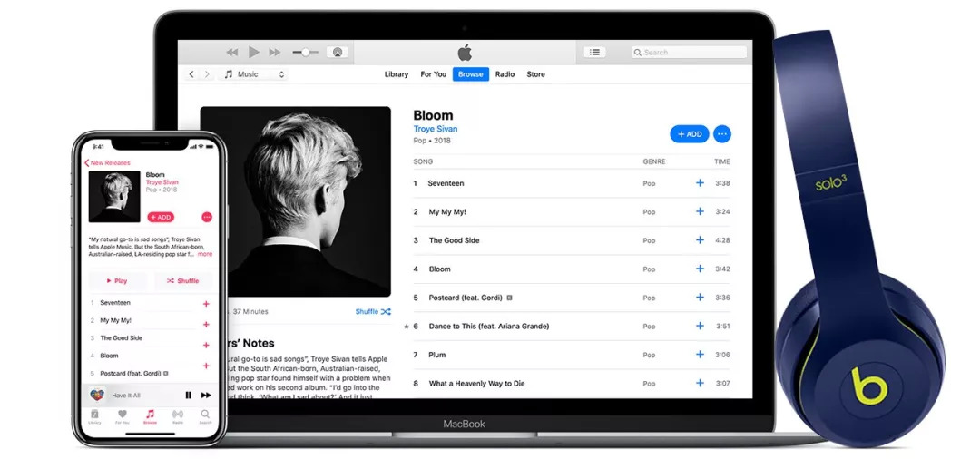This screenshot has width=980, height=459.
Task: Click the TIME column header in iTunes
Action: (x=722, y=161)
